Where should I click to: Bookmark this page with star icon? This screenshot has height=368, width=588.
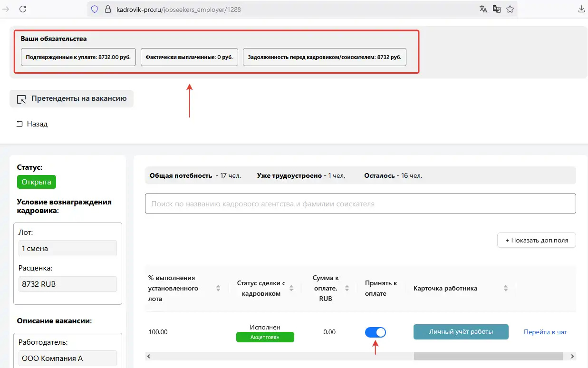[510, 9]
